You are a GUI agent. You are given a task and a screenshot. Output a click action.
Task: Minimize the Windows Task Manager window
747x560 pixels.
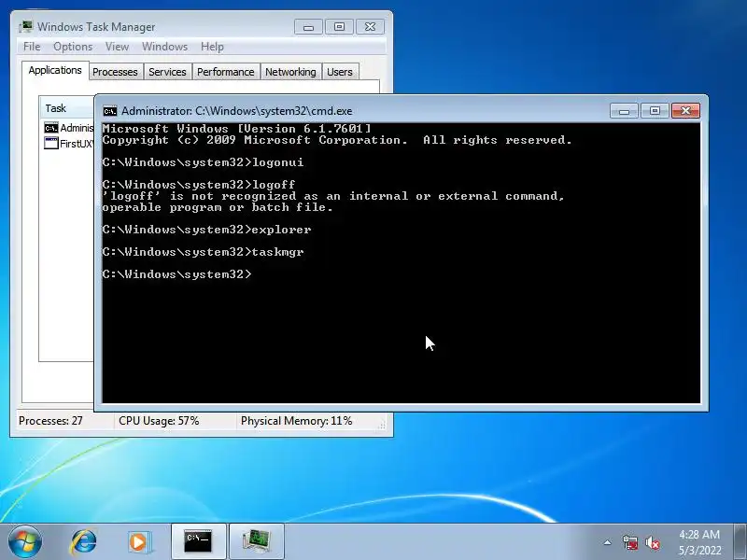click(308, 27)
